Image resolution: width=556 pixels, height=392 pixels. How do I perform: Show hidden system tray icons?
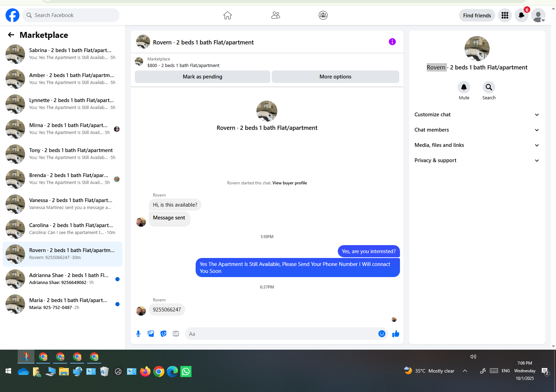pyautogui.click(x=465, y=371)
